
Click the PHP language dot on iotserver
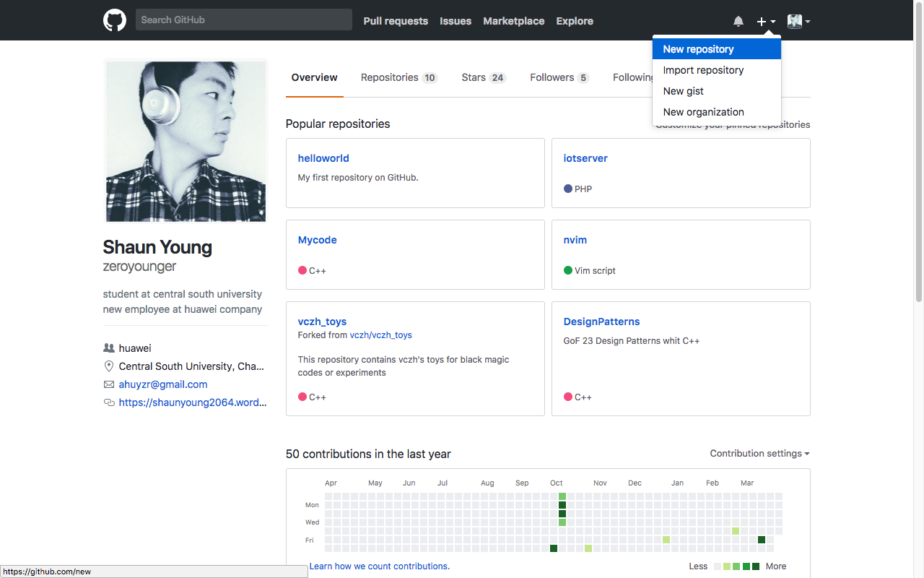click(568, 189)
